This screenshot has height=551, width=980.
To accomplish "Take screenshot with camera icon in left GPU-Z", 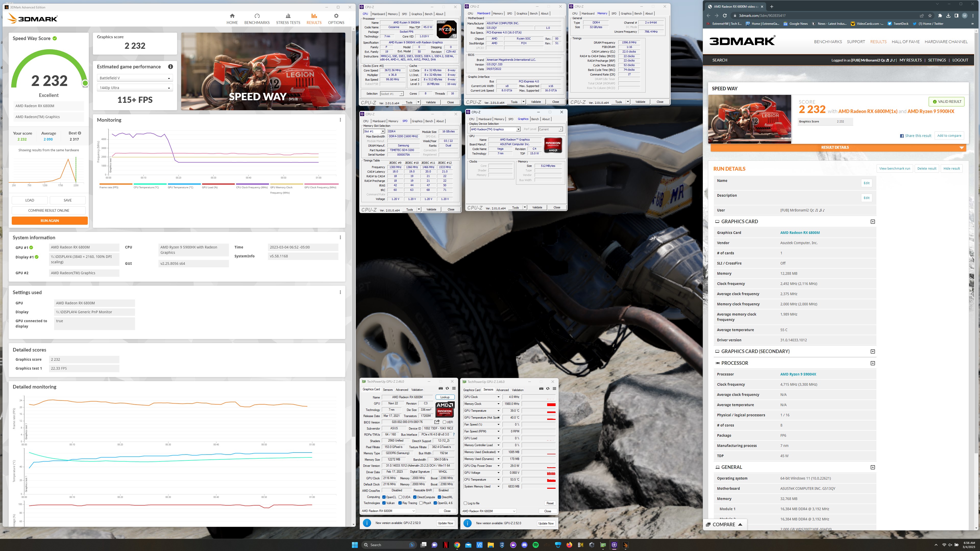I will coord(440,388).
